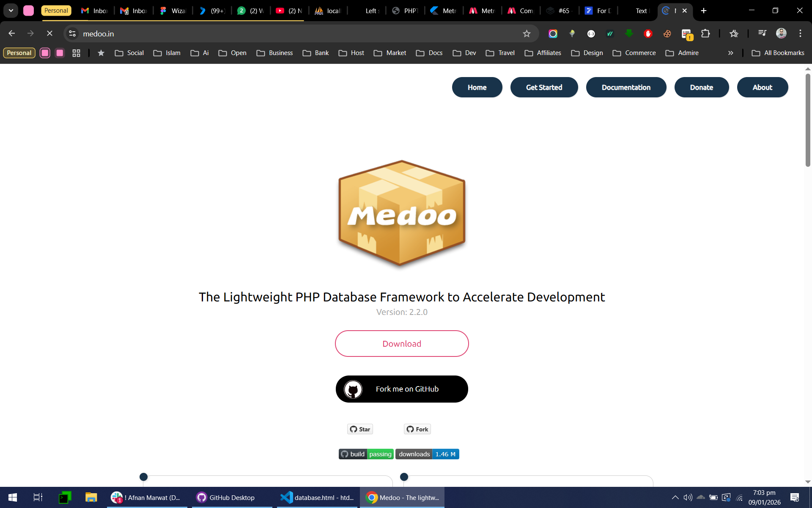Click the GitHub octocat icon on Fork banner
Image resolution: width=812 pixels, height=508 pixels.
click(x=353, y=389)
